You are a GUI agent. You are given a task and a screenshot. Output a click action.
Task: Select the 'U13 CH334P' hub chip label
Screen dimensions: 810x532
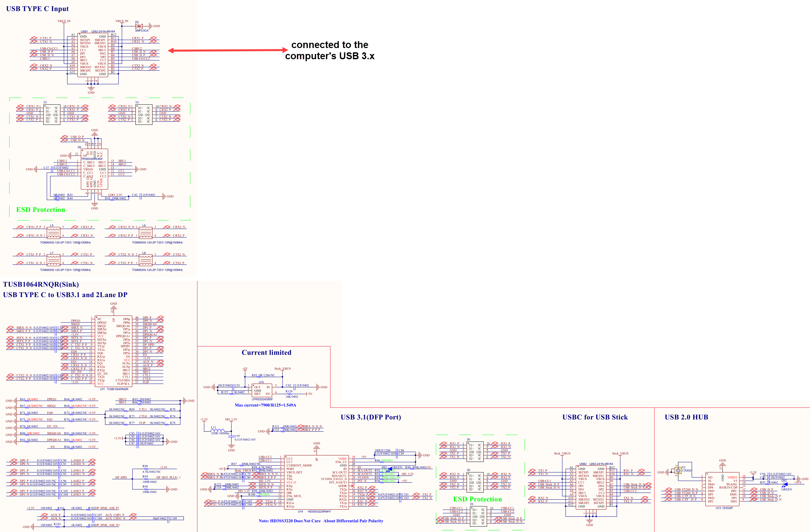tap(724, 508)
